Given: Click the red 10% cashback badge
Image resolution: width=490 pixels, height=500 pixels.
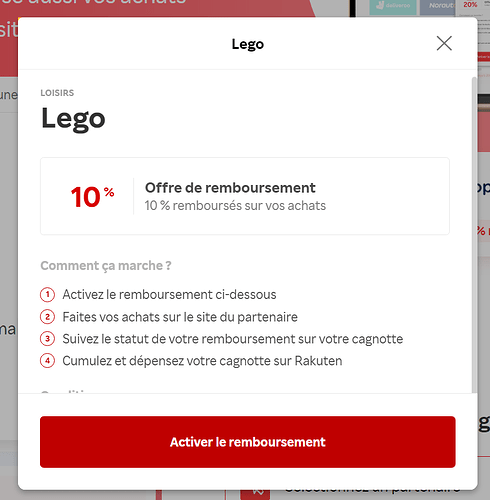Looking at the screenshot, I should 92,197.
